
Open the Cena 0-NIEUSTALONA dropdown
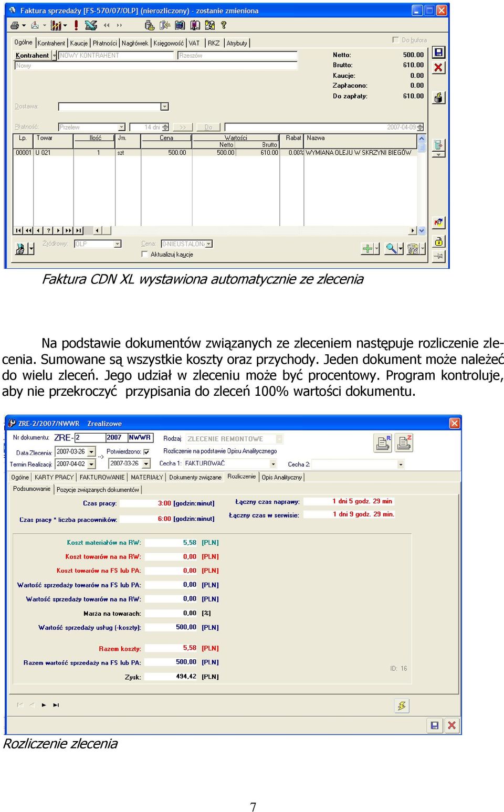pyautogui.click(x=208, y=244)
